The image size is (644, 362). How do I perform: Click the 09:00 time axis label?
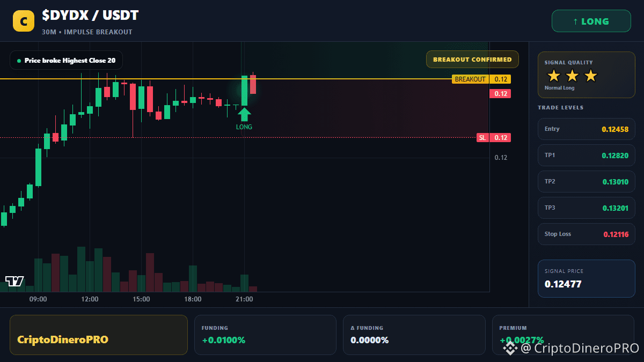tap(38, 299)
